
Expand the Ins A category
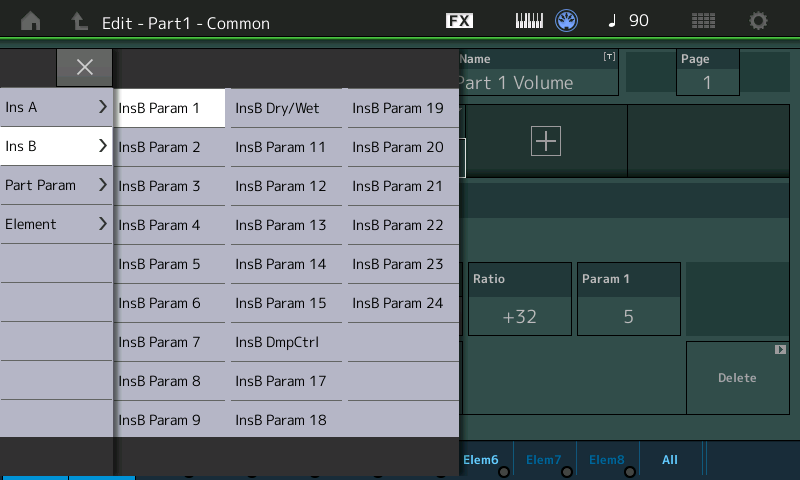point(56,107)
